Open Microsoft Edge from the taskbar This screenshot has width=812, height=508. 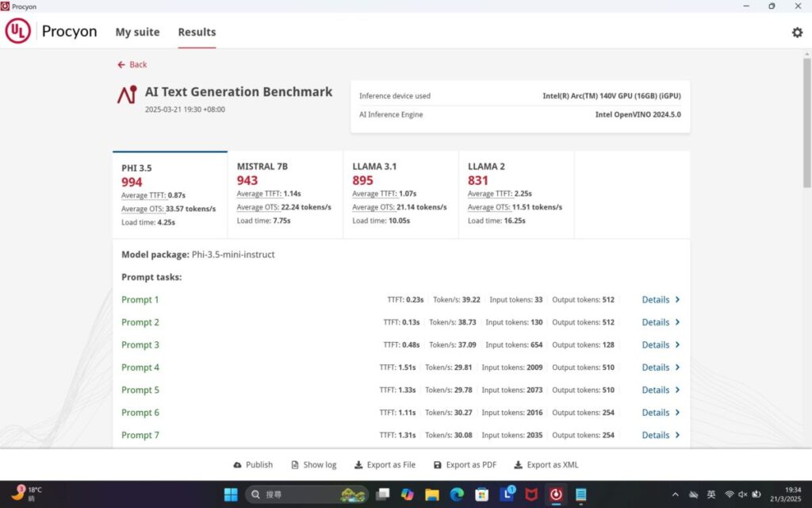click(457, 495)
